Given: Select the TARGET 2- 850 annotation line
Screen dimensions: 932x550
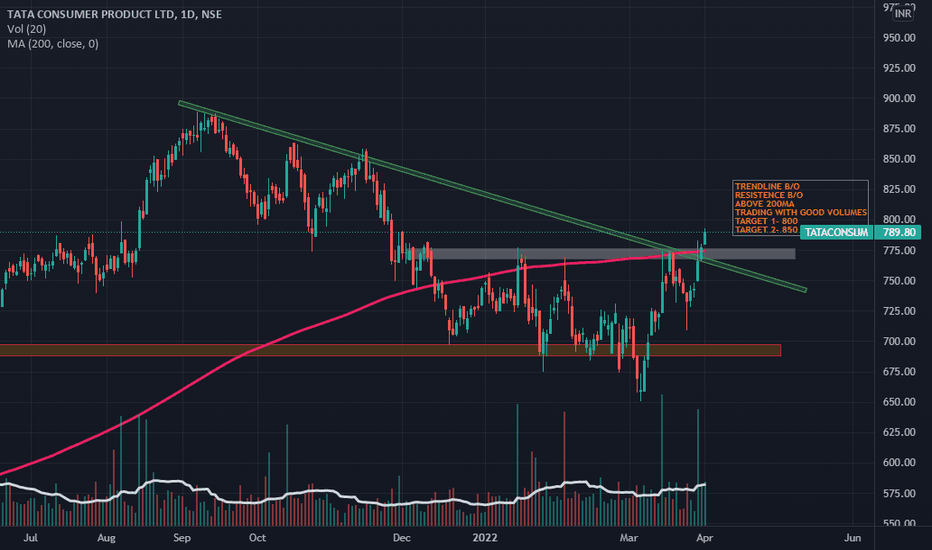Looking at the screenshot, I should point(766,230).
